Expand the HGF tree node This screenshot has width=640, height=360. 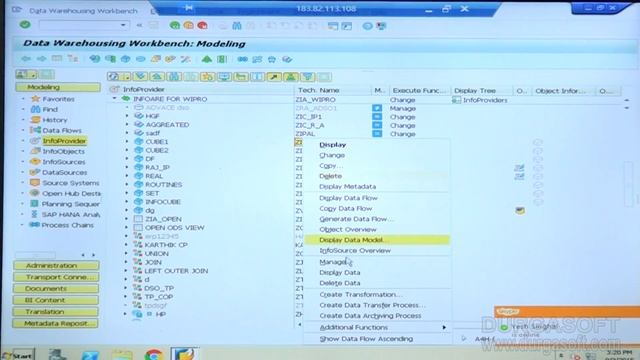127,116
